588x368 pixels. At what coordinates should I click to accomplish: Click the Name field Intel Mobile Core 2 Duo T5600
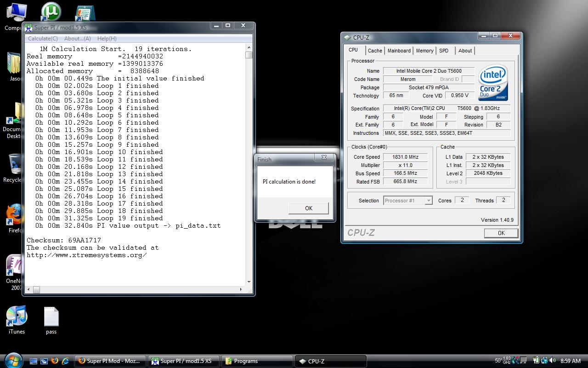(429, 71)
